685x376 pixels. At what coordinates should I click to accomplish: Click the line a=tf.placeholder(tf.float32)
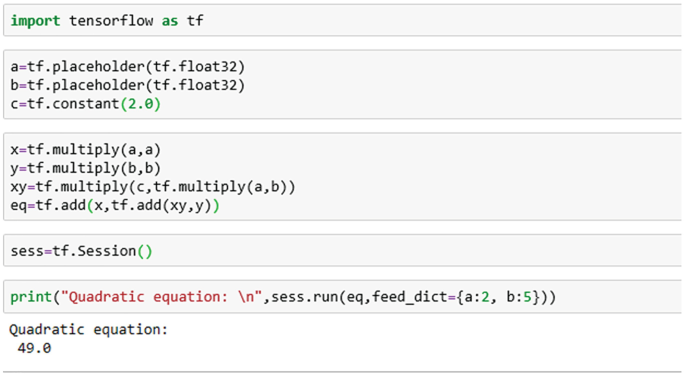click(x=128, y=66)
